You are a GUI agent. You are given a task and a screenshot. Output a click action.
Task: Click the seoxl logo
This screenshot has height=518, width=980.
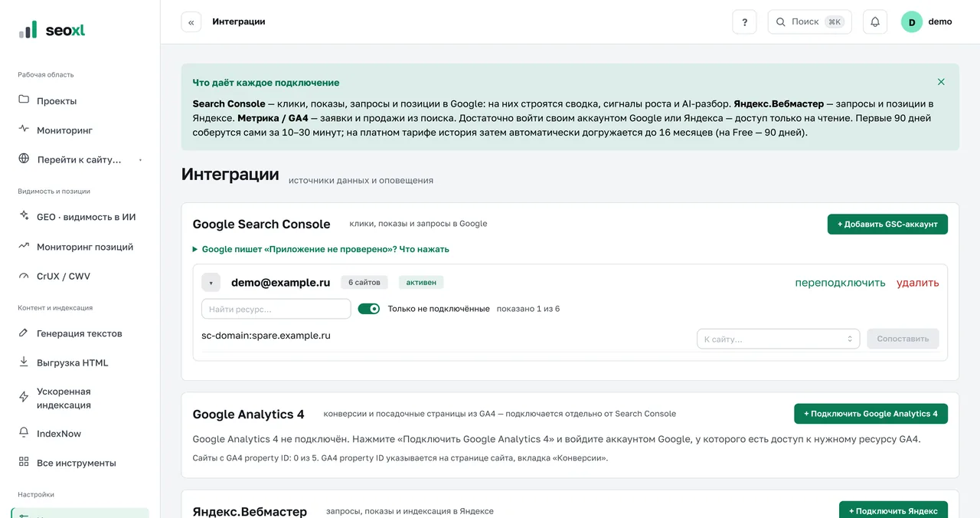(52, 30)
